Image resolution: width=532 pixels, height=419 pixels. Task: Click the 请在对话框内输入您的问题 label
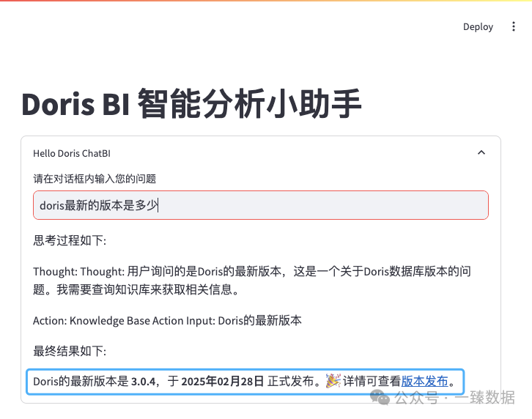tap(95, 179)
